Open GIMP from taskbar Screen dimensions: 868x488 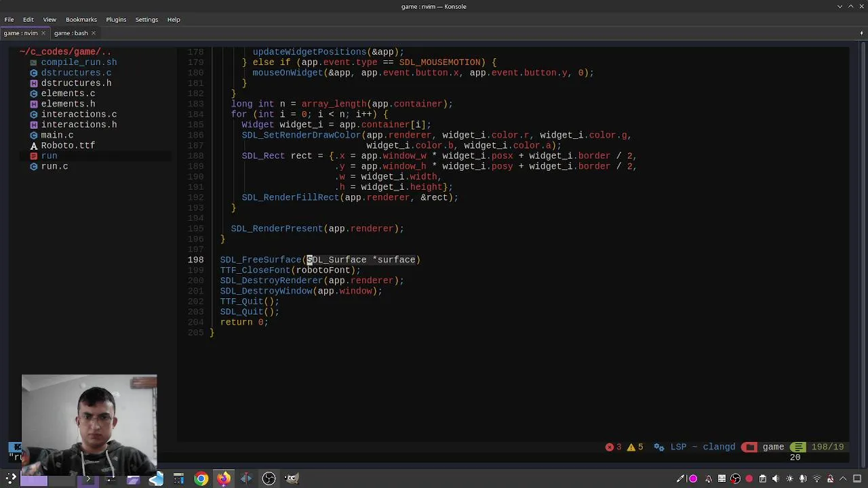291,479
